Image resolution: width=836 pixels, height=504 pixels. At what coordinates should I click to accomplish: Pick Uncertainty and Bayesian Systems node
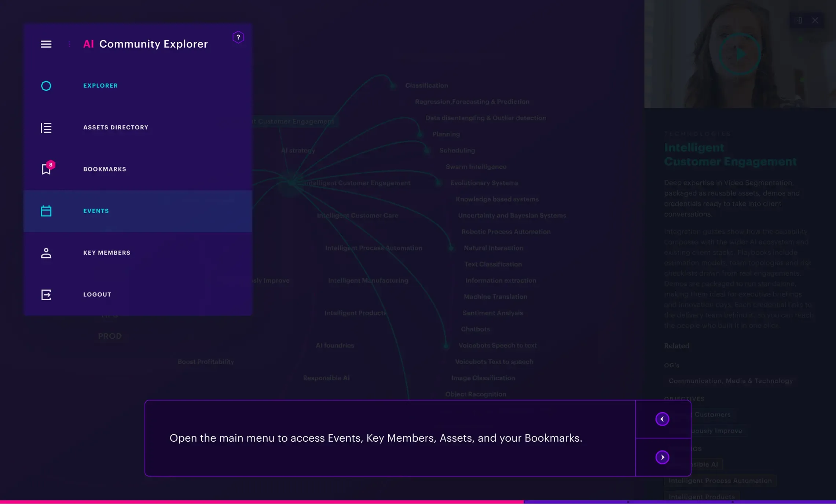[512, 216]
